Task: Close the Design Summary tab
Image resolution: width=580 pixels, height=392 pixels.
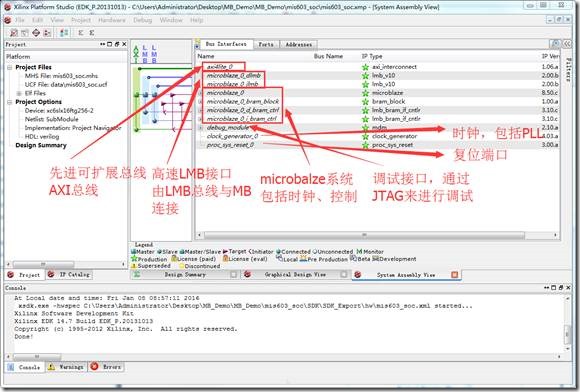Action: click(x=233, y=274)
